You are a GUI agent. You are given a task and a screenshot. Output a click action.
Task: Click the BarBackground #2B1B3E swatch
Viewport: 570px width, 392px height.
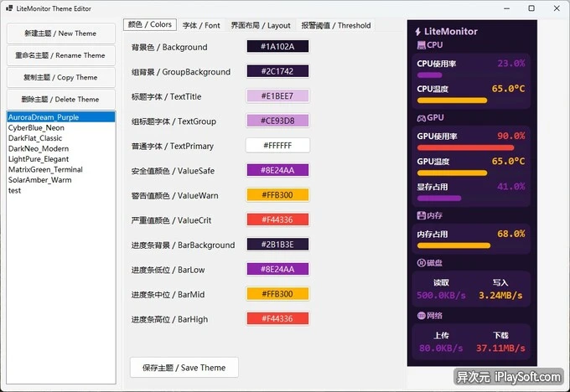click(277, 245)
